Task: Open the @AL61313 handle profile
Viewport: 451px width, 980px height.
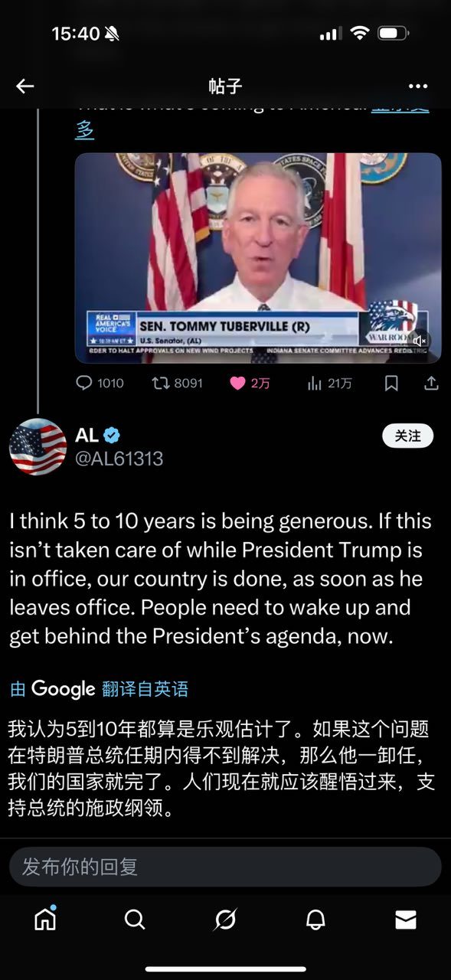Action: pyautogui.click(x=119, y=459)
